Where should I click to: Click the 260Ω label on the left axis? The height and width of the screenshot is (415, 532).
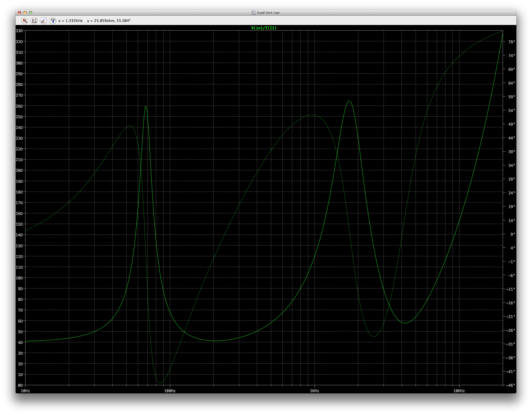tap(19, 106)
